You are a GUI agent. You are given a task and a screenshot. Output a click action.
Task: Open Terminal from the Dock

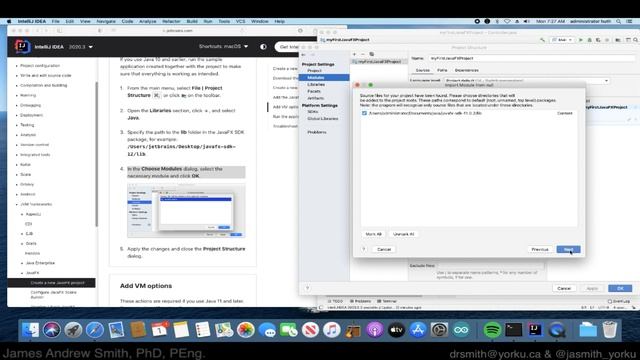(x=513, y=330)
